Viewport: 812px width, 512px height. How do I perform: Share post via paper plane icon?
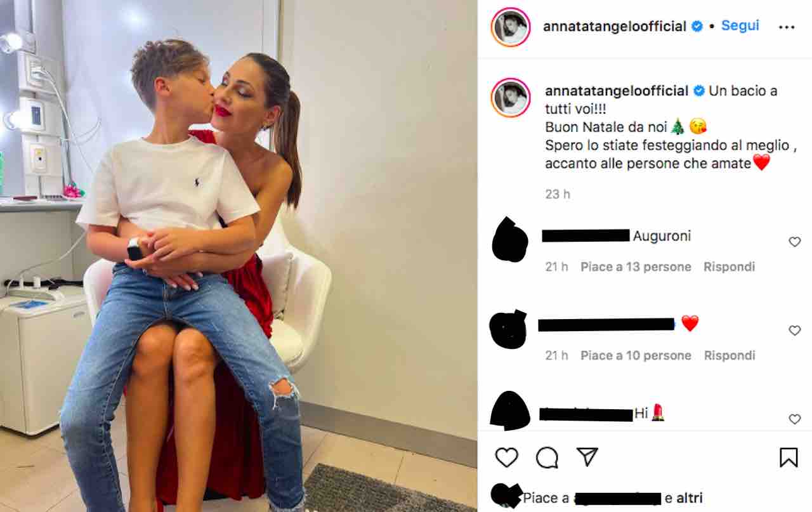(x=587, y=457)
